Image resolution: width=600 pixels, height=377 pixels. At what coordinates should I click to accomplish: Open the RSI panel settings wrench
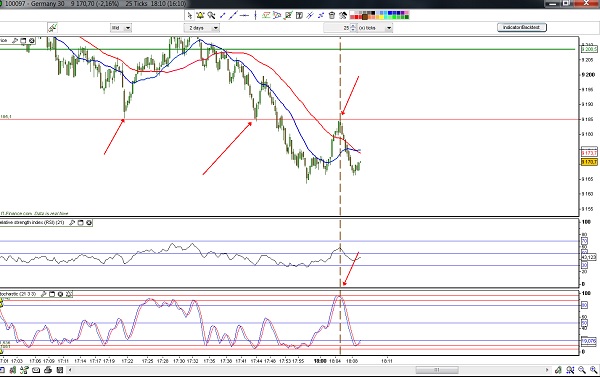click(72, 223)
